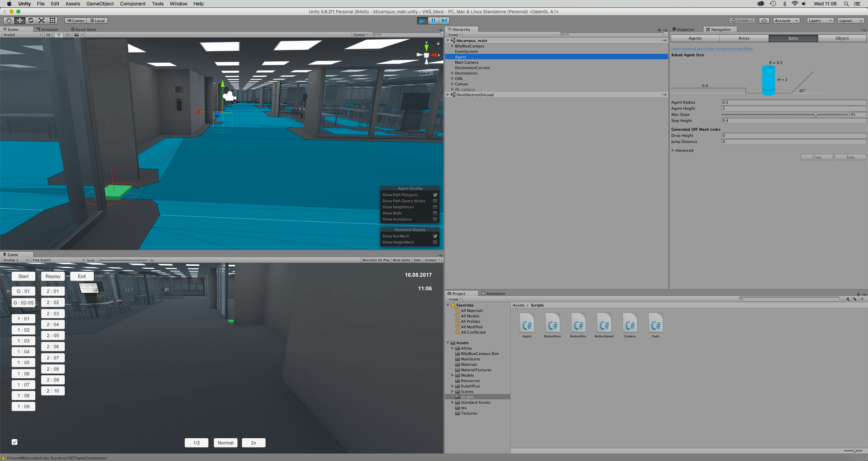Image resolution: width=868 pixels, height=461 pixels.
Task: Select the Rotate tool
Action: point(30,21)
